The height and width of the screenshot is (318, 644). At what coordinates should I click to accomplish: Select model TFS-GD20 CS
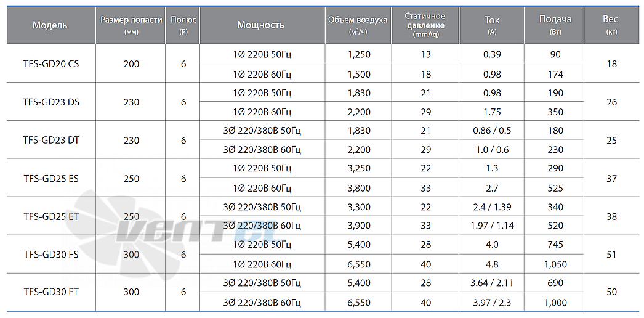tap(51, 64)
